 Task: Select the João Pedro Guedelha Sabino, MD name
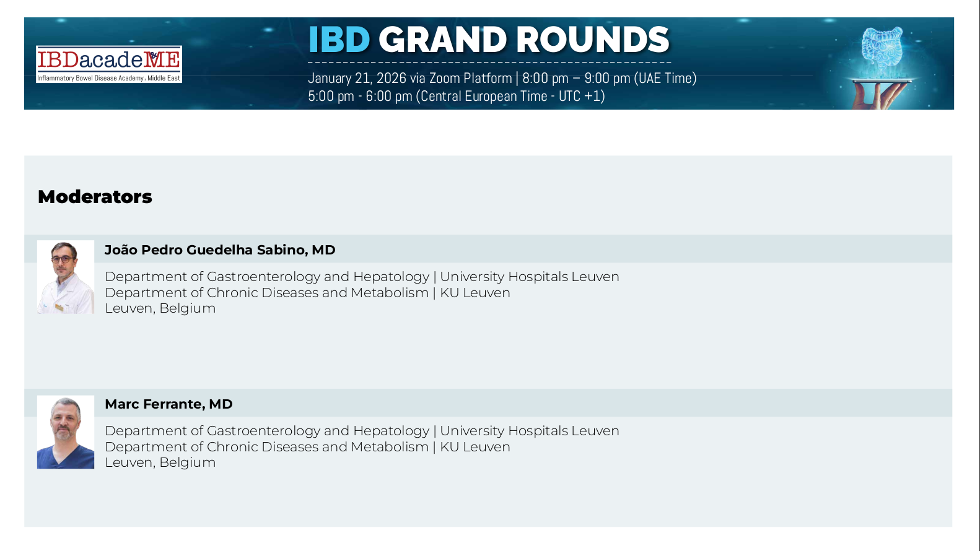(220, 250)
